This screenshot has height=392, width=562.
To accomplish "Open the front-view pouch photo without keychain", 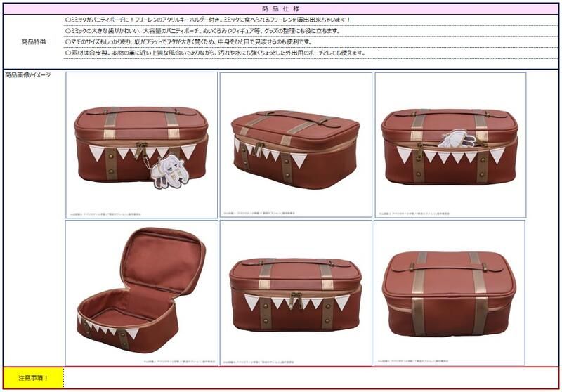I will [x=296, y=293].
